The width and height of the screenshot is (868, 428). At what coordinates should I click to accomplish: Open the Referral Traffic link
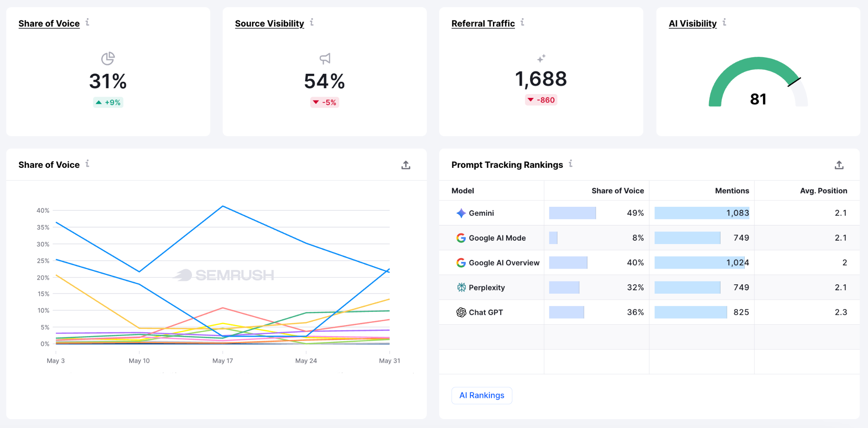[x=483, y=24]
